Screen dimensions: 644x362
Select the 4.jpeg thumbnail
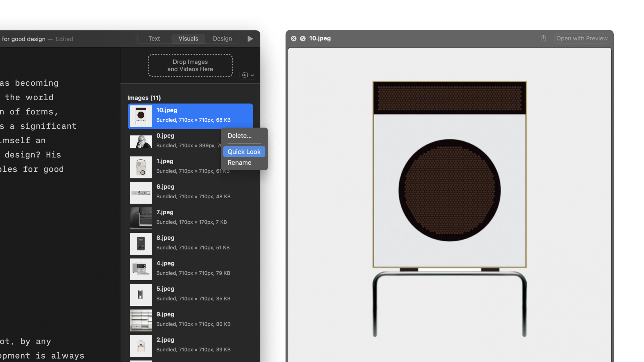tap(141, 269)
